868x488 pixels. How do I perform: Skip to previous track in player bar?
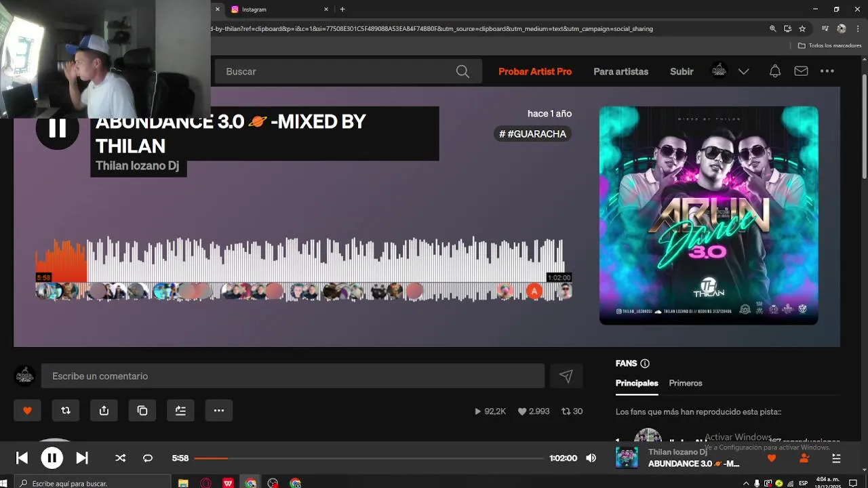pos(22,458)
